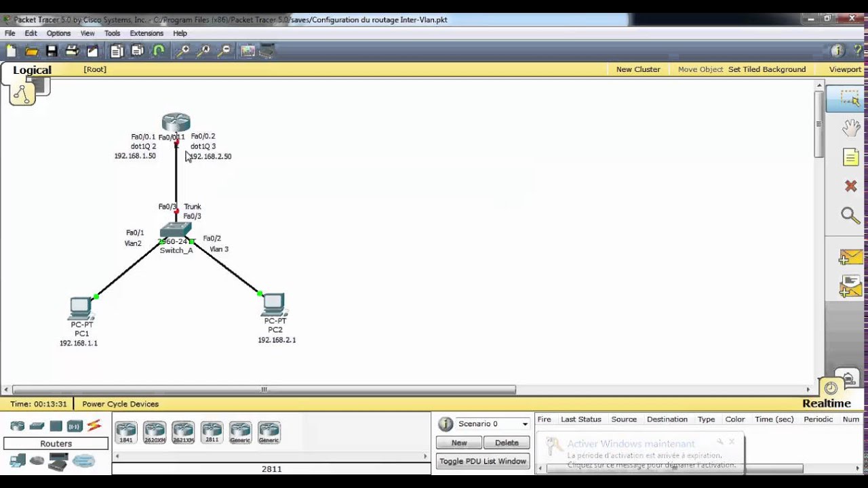Add a Complex PDU envelope
Viewport: 868px width, 488px height.
[x=850, y=287]
